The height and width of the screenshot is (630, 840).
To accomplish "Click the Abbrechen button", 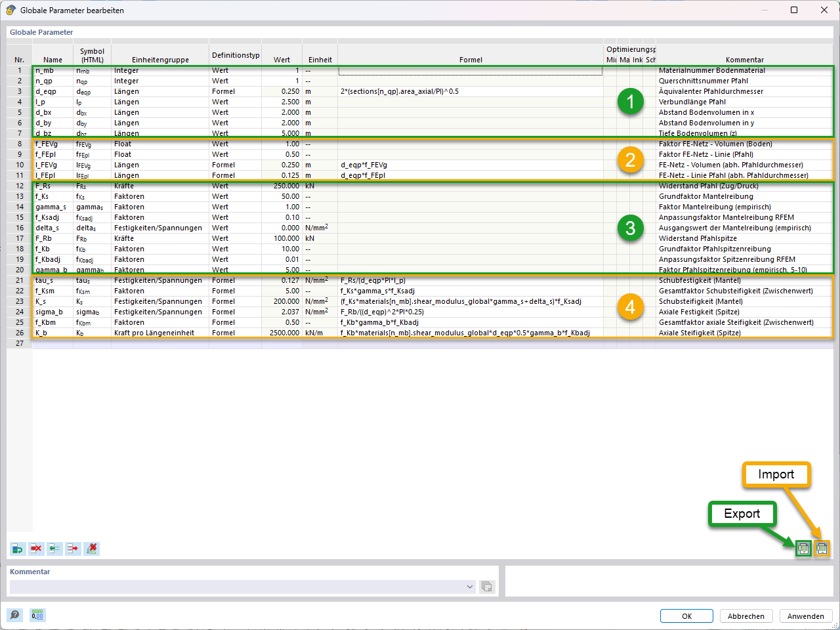I will 746,616.
